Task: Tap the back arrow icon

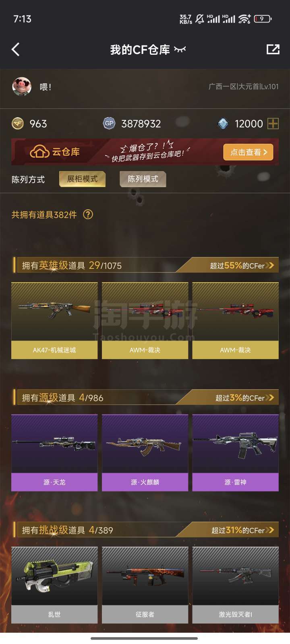Action: coord(16,50)
